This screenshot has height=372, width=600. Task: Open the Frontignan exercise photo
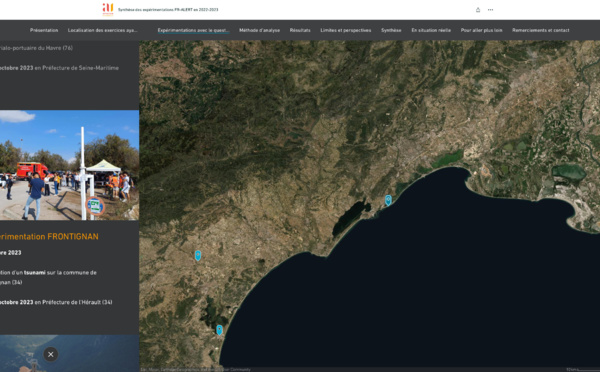click(69, 165)
